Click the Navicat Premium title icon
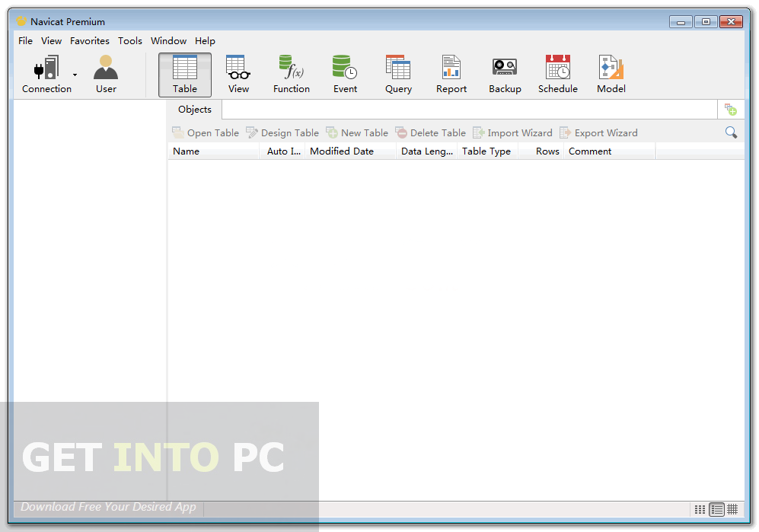The height and width of the screenshot is (532, 759). point(21,21)
